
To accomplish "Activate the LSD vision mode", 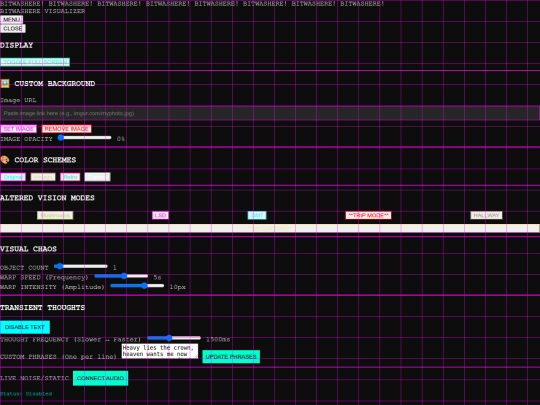I will (x=160, y=216).
